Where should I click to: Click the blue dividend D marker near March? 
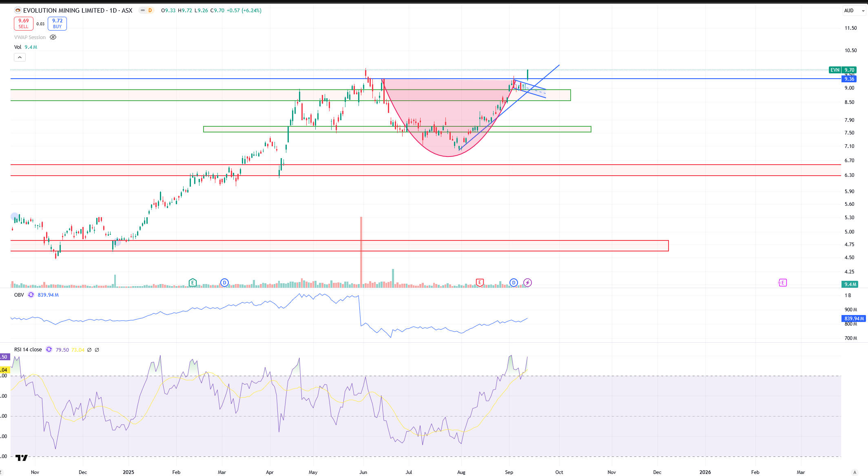224,282
